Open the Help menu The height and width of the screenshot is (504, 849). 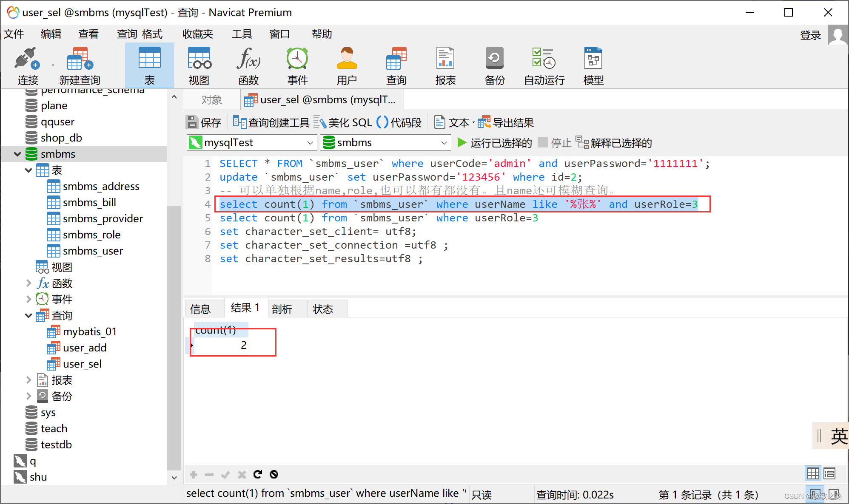pos(322,34)
